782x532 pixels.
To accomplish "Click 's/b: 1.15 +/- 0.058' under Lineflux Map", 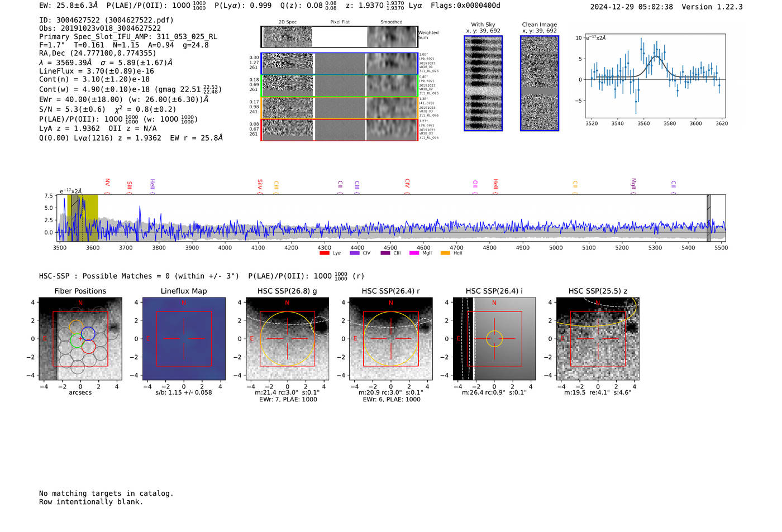I will (184, 392).
